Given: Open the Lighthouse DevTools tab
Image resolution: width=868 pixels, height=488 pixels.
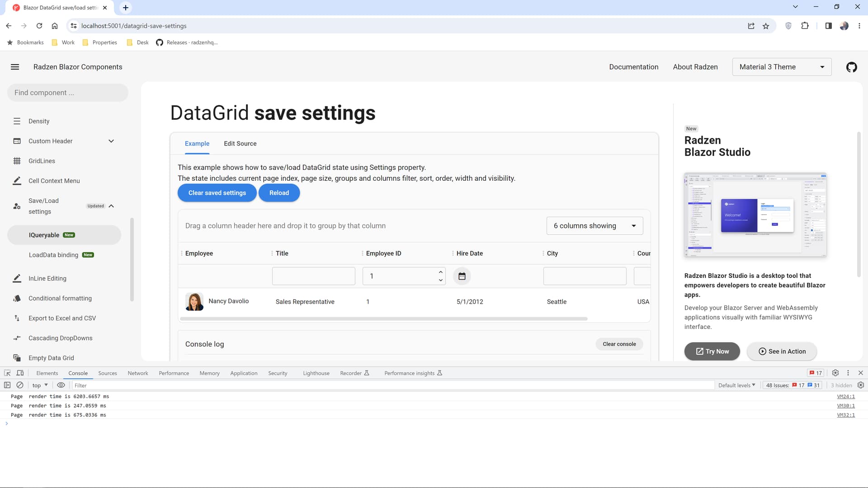Looking at the screenshot, I should [x=316, y=373].
